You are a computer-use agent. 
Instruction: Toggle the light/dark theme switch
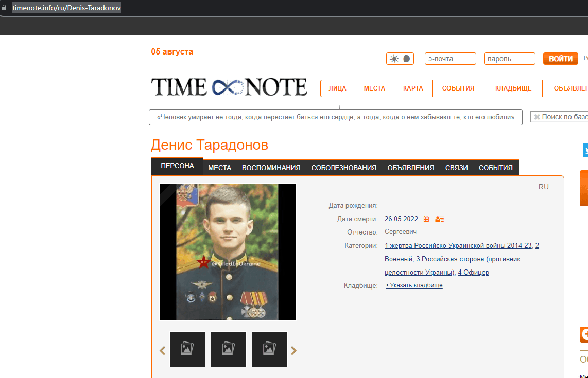pos(400,59)
